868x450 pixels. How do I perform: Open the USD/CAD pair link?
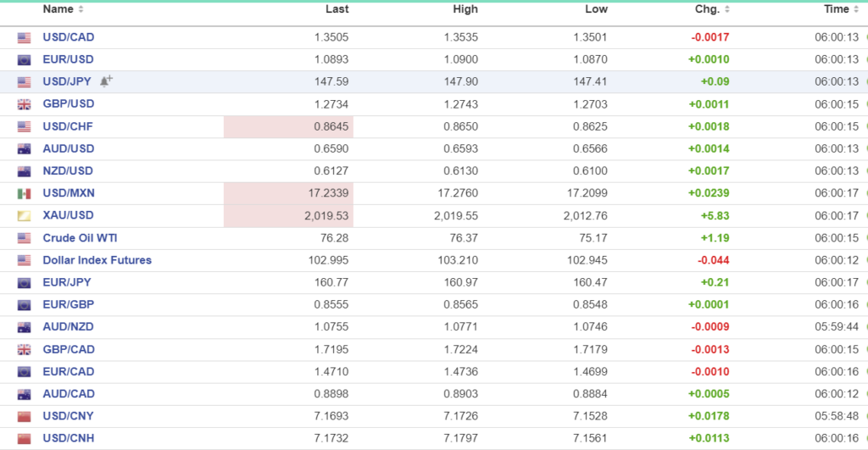(x=68, y=37)
